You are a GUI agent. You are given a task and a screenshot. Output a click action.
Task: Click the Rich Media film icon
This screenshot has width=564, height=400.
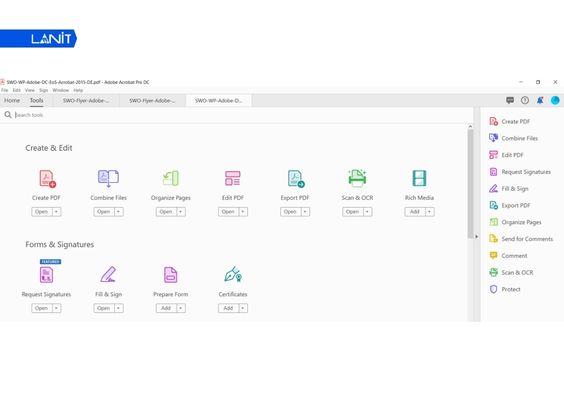click(x=419, y=178)
